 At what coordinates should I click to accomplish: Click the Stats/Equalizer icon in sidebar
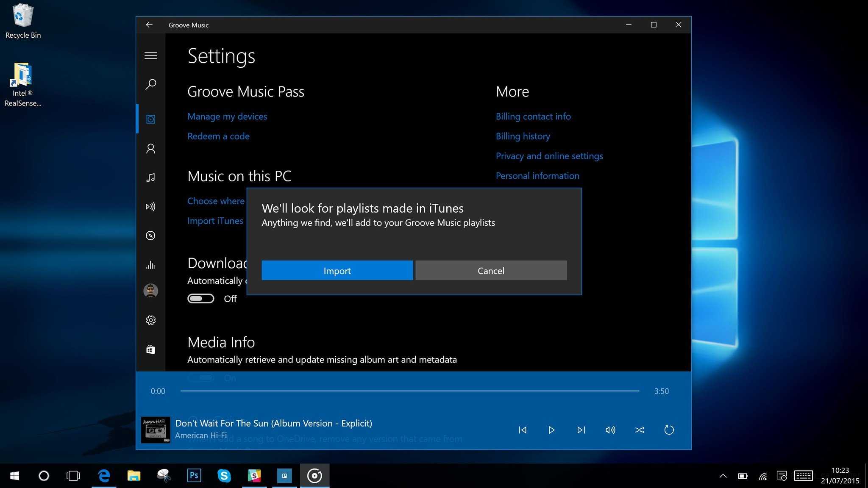point(151,265)
